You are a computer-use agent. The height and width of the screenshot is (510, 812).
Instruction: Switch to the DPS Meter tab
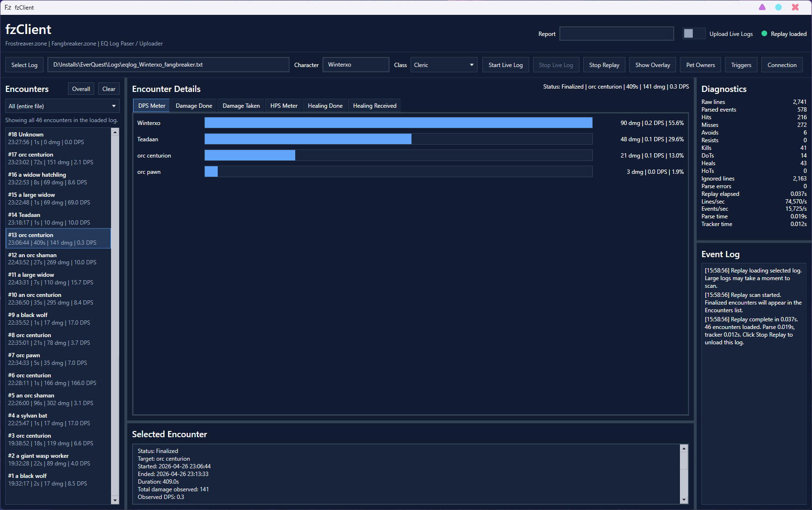[152, 106]
